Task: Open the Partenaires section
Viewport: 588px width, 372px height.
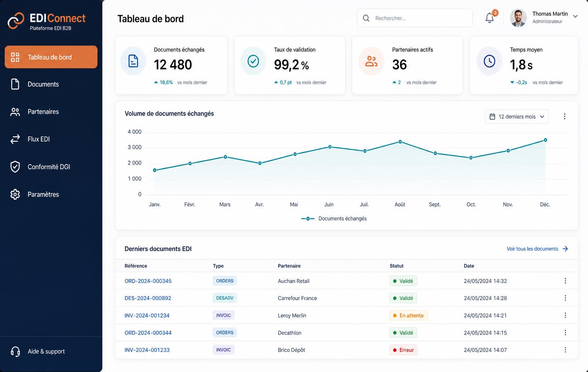Action: coord(51,112)
